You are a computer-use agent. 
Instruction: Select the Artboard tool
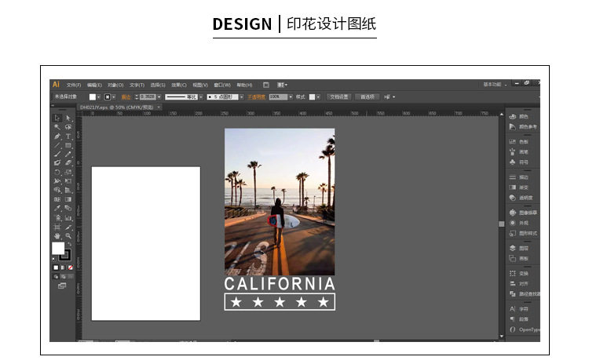click(57, 227)
